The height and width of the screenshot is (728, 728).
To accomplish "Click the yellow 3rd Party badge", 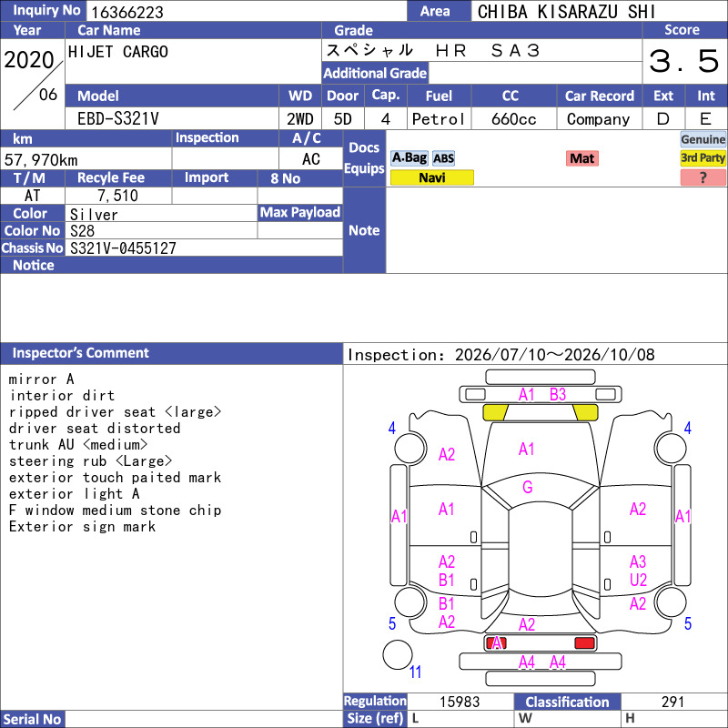I will [x=703, y=158].
